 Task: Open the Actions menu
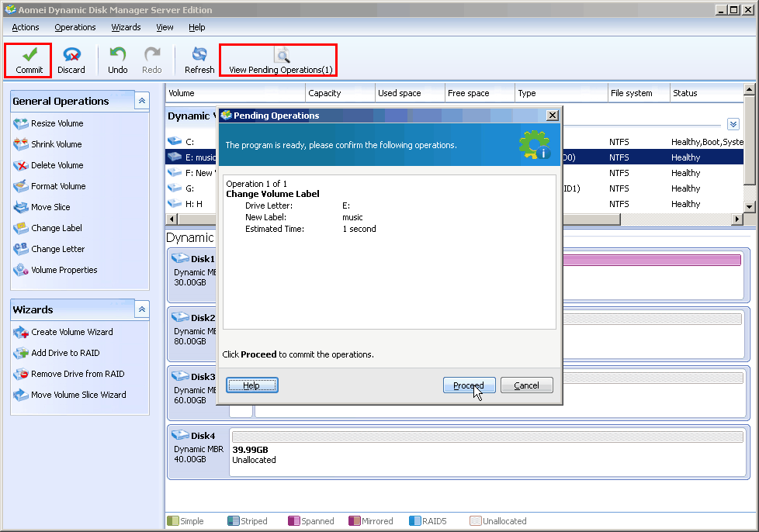point(26,27)
